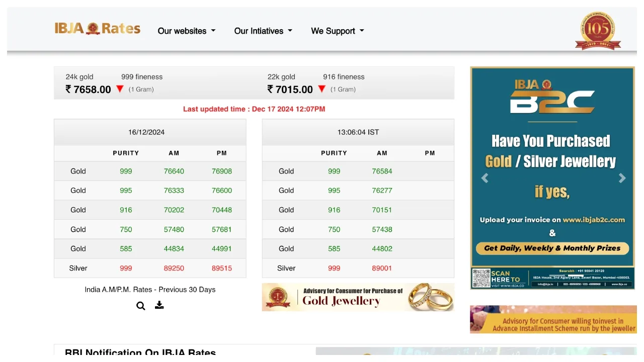Screen dimensions: 644x362
Task: Click the 916 fineness label
Action: [x=344, y=77]
